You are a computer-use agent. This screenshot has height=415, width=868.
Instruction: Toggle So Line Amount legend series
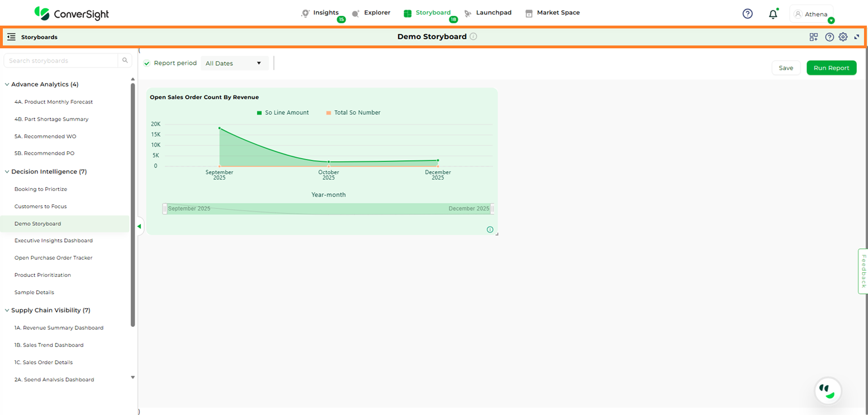(x=283, y=113)
